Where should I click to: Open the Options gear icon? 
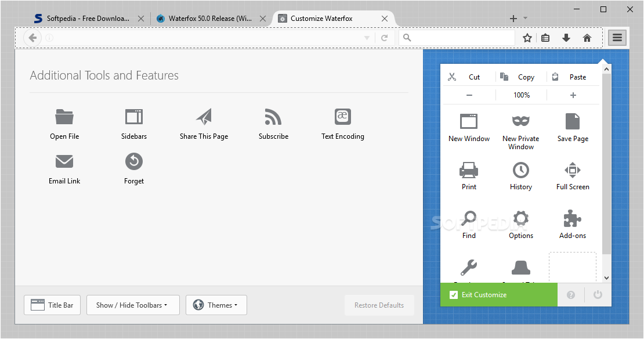(521, 219)
